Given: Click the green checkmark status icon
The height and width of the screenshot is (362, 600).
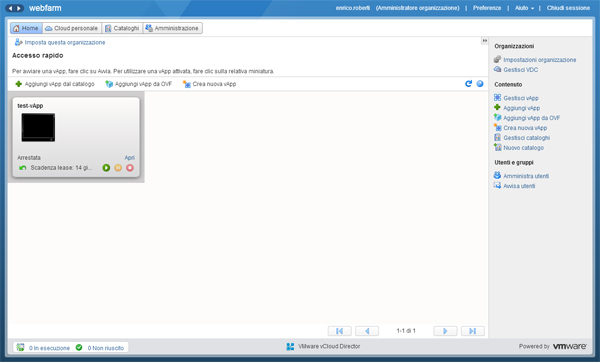Looking at the screenshot, I should tap(79, 347).
